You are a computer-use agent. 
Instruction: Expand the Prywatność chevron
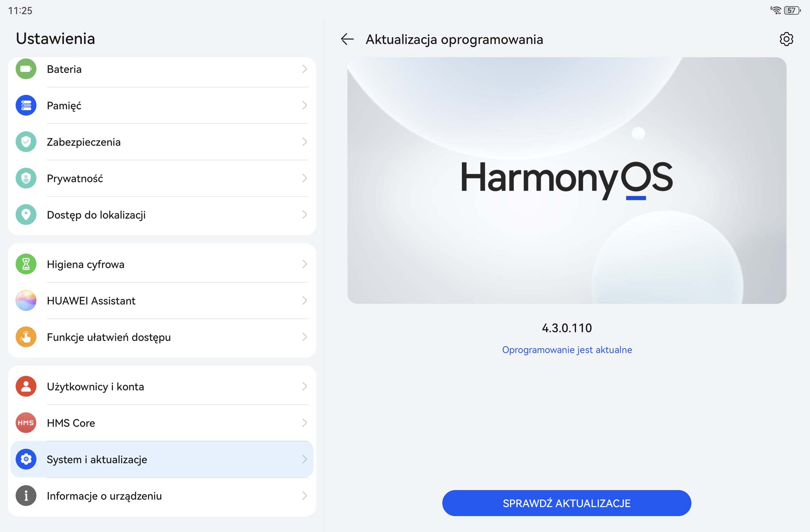304,178
